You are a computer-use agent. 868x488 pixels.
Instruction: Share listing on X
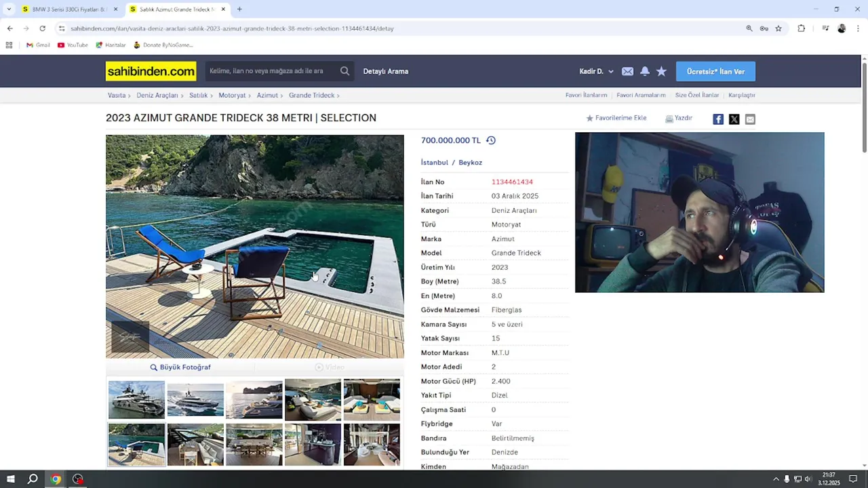click(x=734, y=119)
